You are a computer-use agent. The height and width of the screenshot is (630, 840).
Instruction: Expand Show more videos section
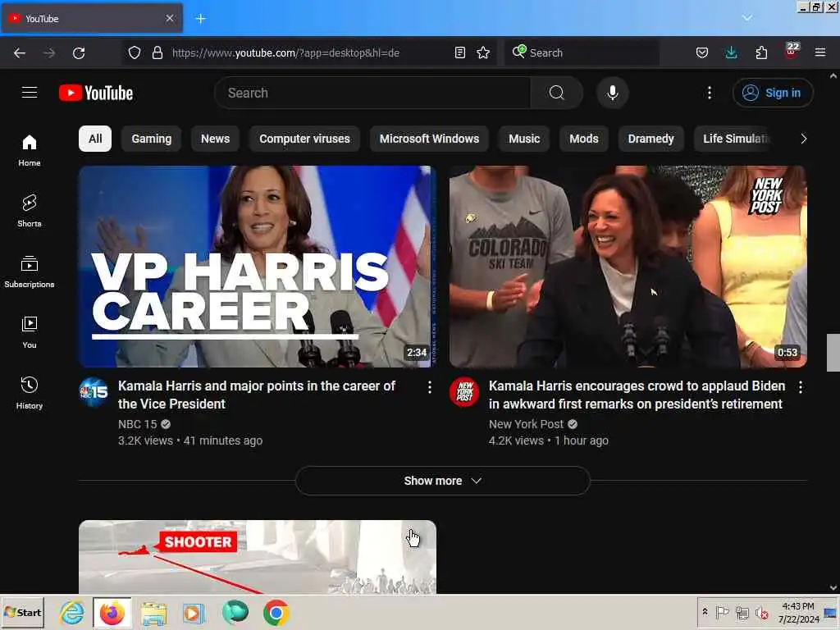pos(442,481)
